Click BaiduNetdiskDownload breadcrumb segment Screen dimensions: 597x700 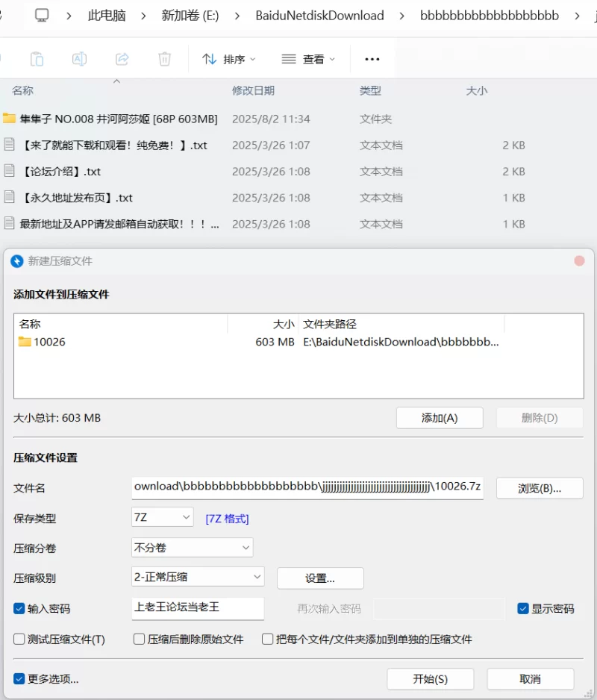(x=319, y=16)
